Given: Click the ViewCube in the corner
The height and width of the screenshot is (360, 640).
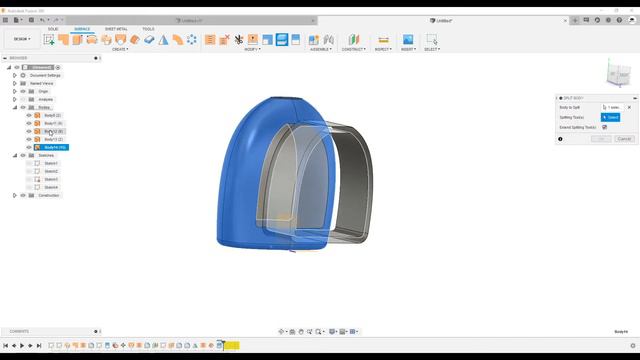Looking at the screenshot, I should pos(619,74).
